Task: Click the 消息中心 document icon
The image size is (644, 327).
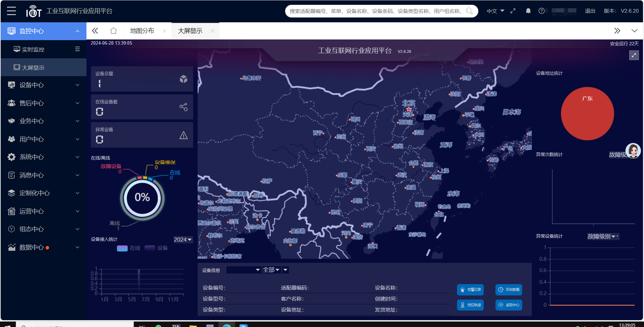Action: tap(11, 175)
